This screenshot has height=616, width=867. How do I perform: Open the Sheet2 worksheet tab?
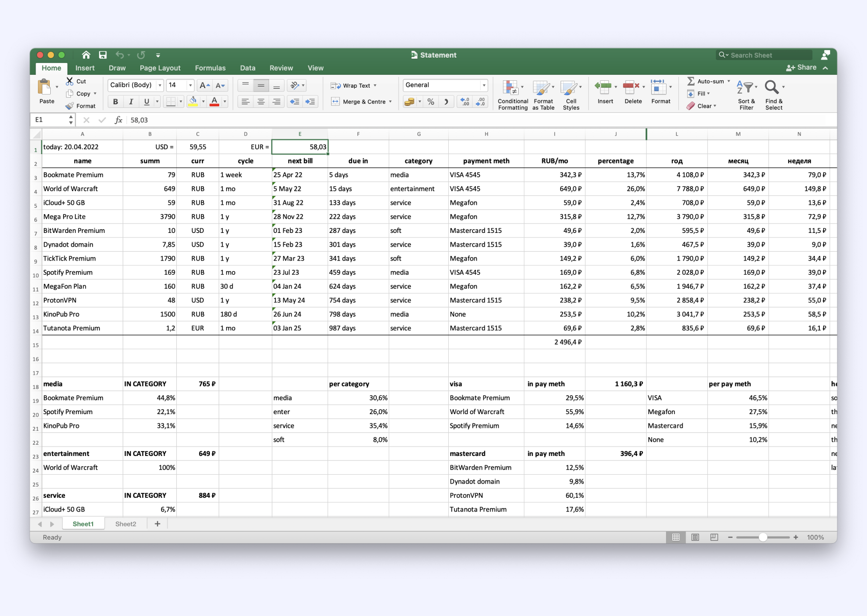(x=126, y=524)
